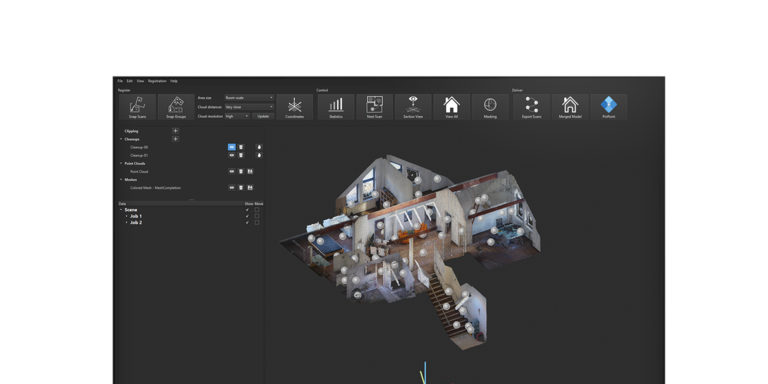This screenshot has height=384, width=768.
Task: Click the Snap Scans tool
Action: (138, 107)
